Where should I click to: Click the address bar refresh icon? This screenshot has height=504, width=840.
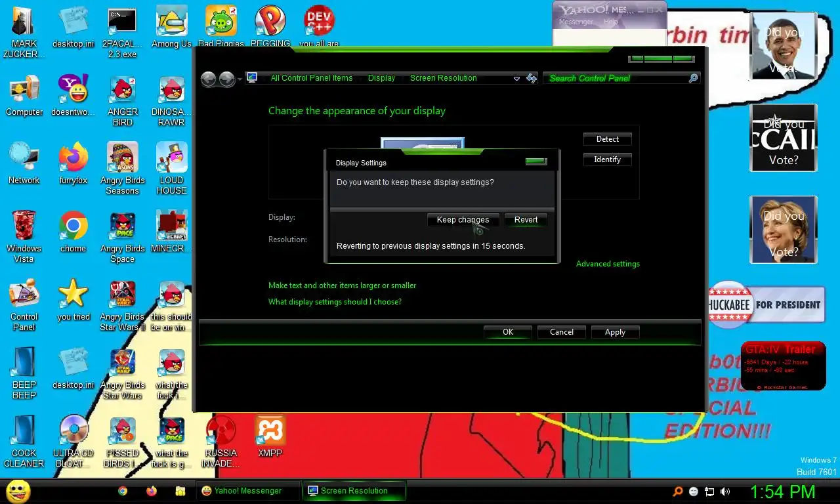coord(532,79)
